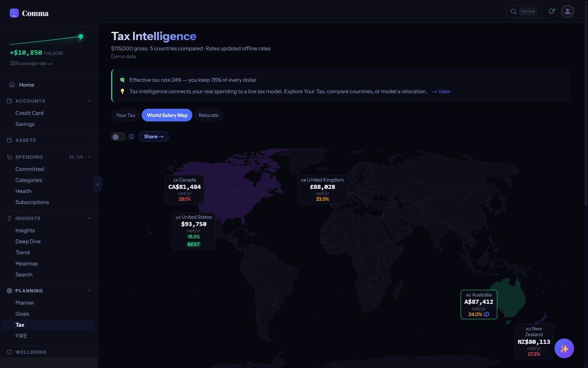The height and width of the screenshot is (368, 588).
Task: Expand the Wellbeing section
Action: 90,352
